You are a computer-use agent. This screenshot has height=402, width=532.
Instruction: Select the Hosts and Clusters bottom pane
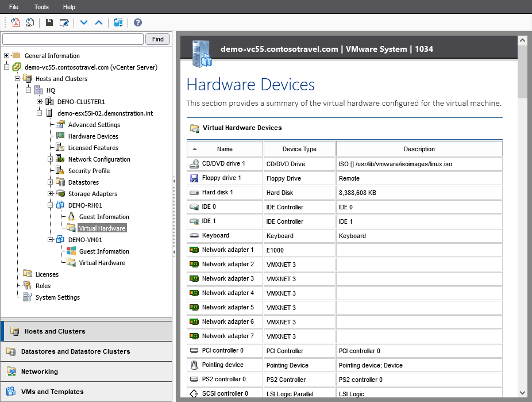coord(86,331)
